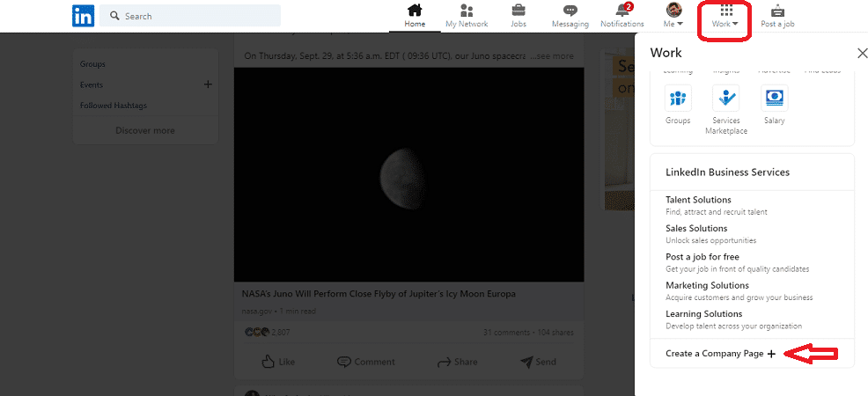The width and height of the screenshot is (868, 396).
Task: Open Followed Hashtags
Action: (x=113, y=106)
